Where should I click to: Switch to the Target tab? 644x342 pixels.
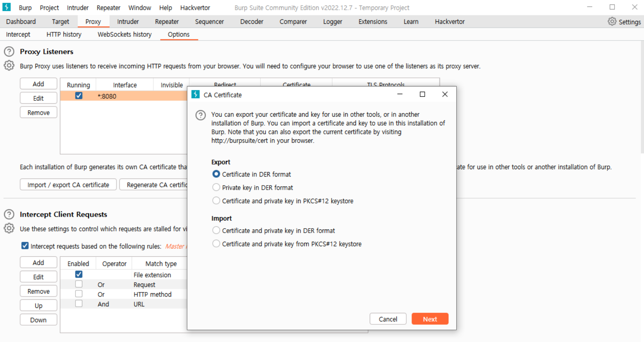coord(61,22)
